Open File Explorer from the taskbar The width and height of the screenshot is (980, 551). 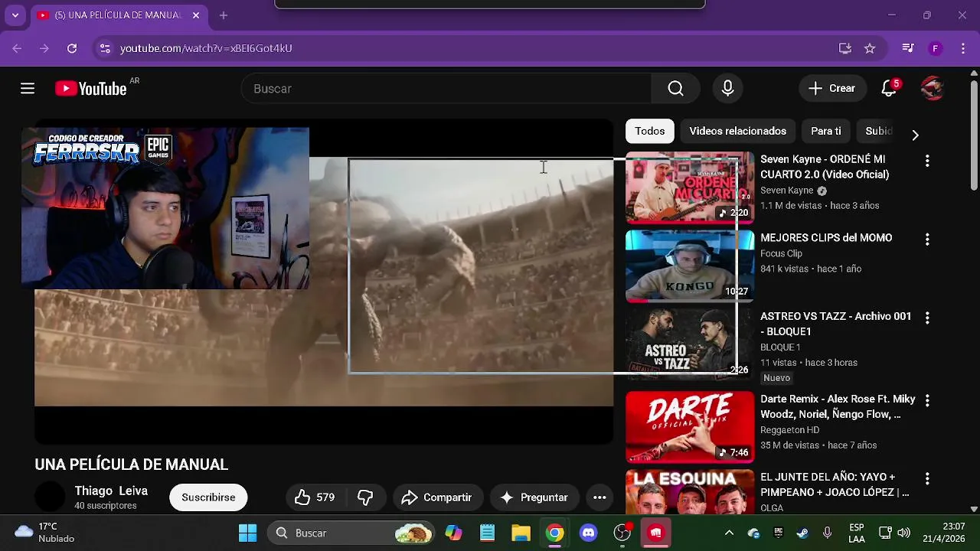[521, 533]
